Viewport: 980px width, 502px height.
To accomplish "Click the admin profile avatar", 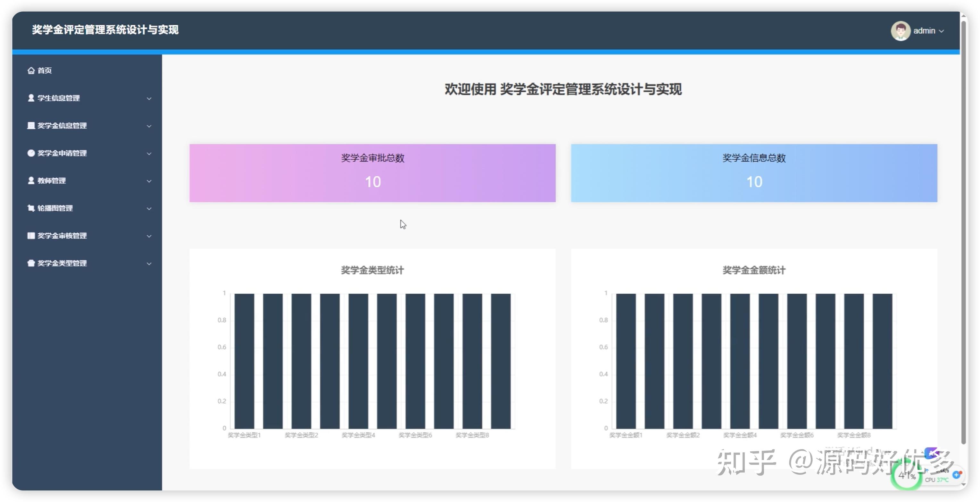I will pos(901,31).
